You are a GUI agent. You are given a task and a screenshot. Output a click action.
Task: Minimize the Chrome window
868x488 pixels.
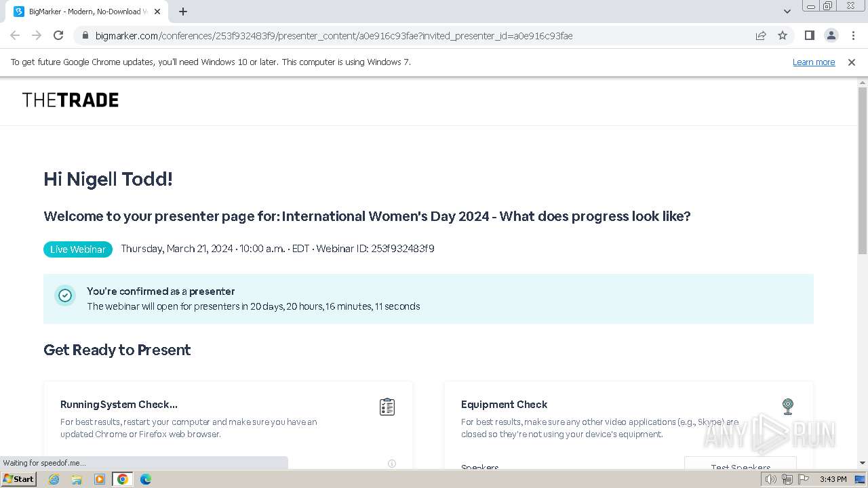pyautogui.click(x=810, y=6)
